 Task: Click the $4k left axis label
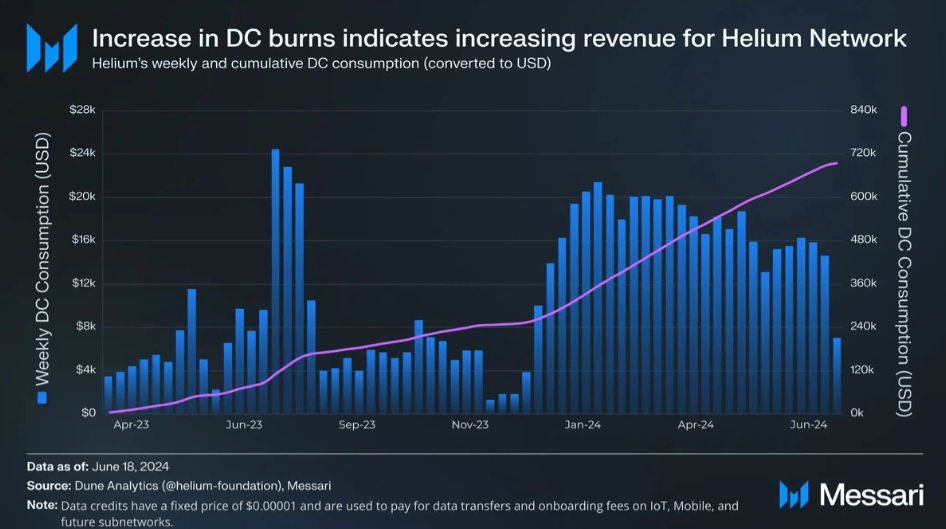(x=86, y=370)
